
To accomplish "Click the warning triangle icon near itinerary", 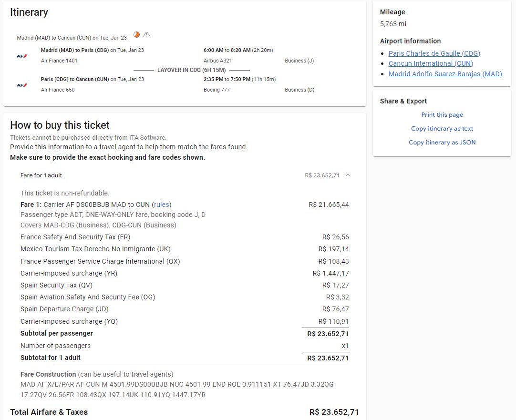I will coord(147,34).
